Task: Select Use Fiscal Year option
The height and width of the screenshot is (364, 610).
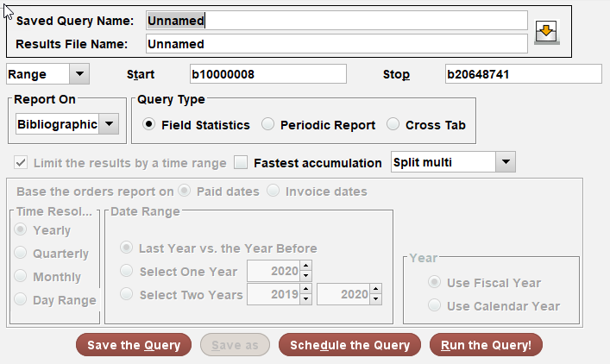Action: tap(434, 282)
